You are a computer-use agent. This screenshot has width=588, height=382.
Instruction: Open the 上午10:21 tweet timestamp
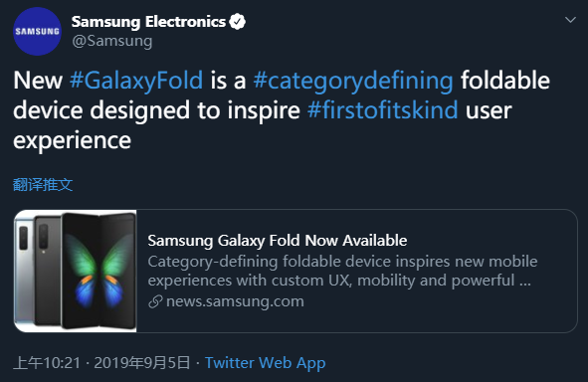tap(47, 363)
